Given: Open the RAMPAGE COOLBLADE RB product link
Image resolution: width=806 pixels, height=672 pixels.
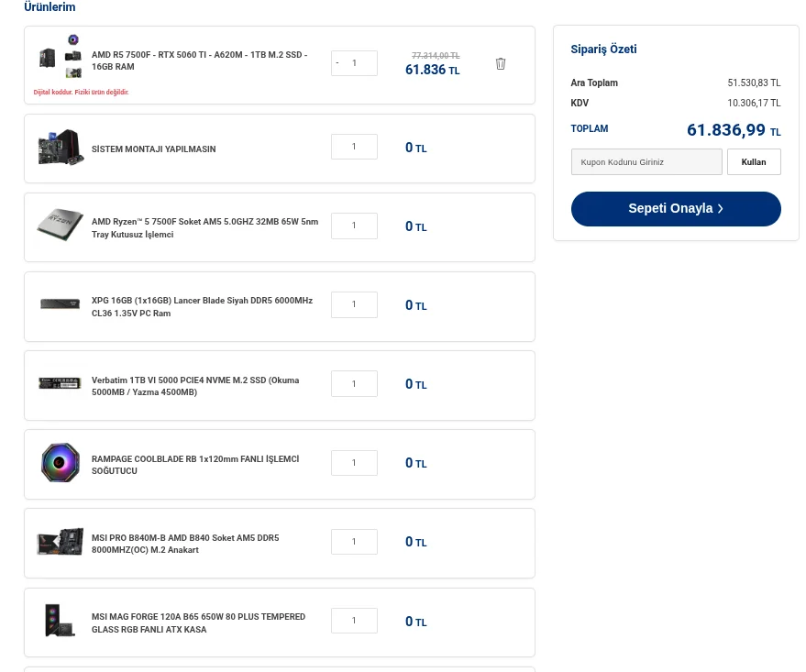Looking at the screenshot, I should click(194, 465).
